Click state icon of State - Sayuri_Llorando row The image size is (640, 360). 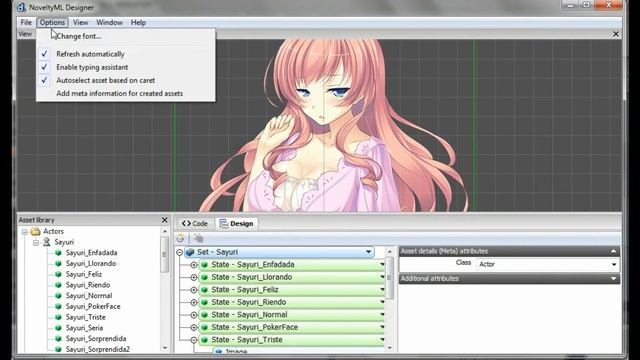[205, 277]
